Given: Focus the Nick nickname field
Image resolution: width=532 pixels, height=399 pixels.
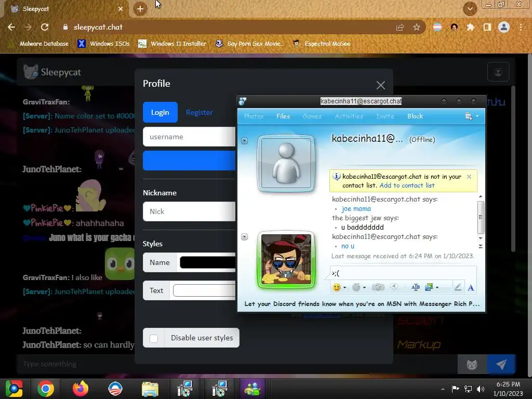Looking at the screenshot, I should click(189, 212).
